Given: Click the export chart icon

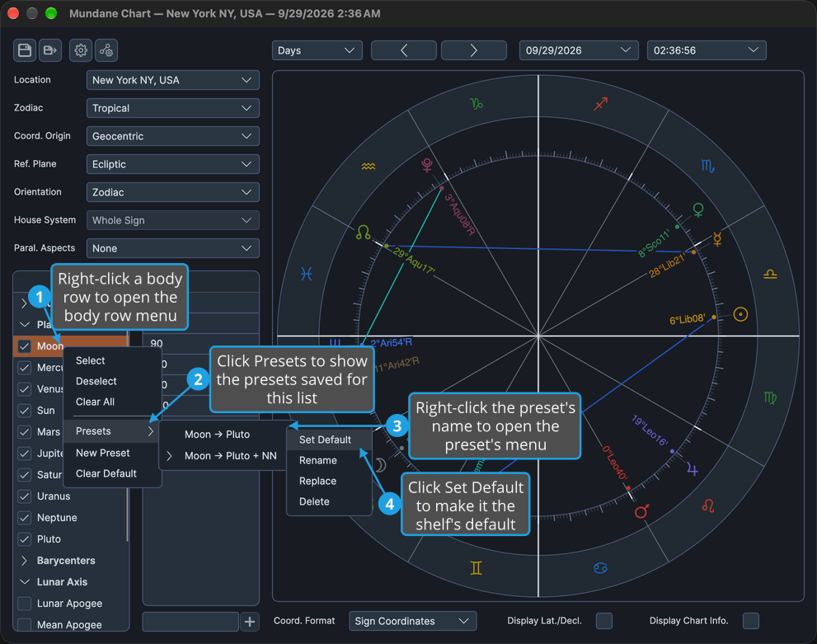Looking at the screenshot, I should coord(50,50).
